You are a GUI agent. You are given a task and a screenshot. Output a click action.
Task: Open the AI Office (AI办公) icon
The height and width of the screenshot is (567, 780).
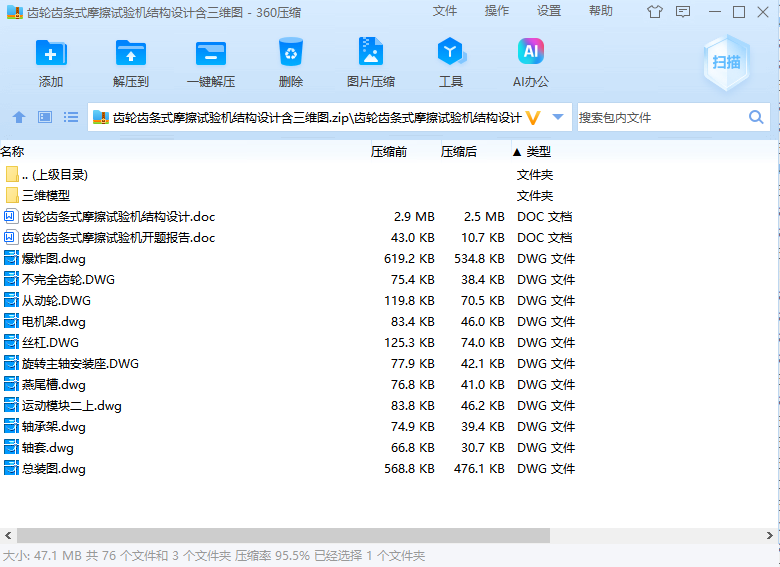[x=531, y=51]
